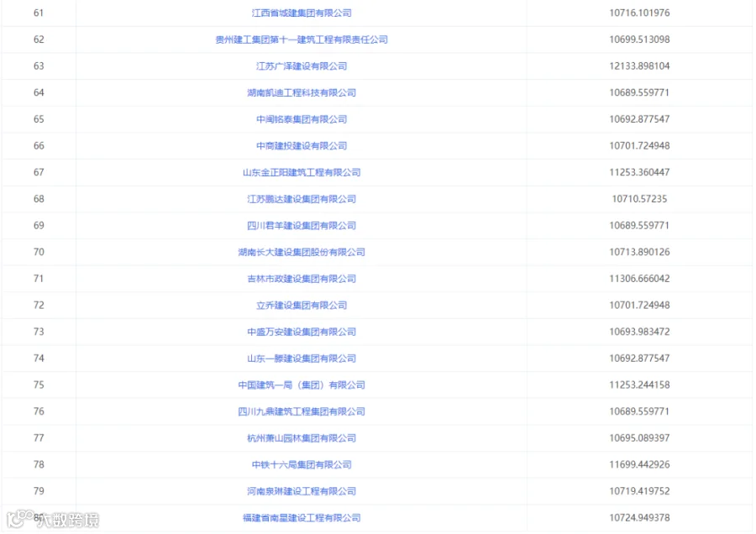Open the 江苏广泽建设有限公司 link
756x534 pixels.
302,66
